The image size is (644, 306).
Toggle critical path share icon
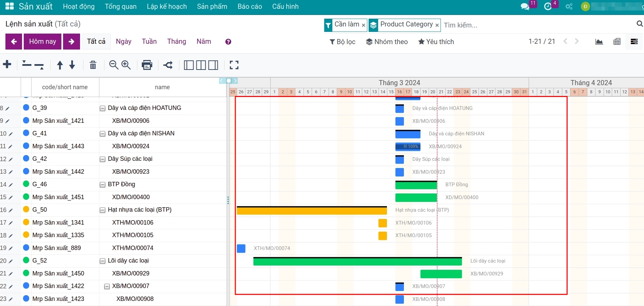click(x=168, y=65)
